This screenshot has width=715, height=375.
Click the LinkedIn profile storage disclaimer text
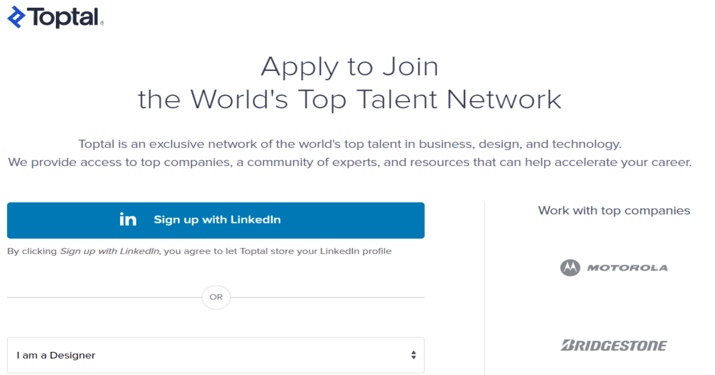click(199, 251)
